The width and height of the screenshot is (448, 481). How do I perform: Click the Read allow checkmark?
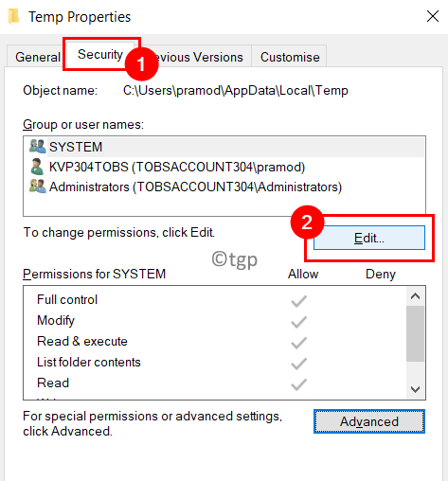click(x=298, y=384)
